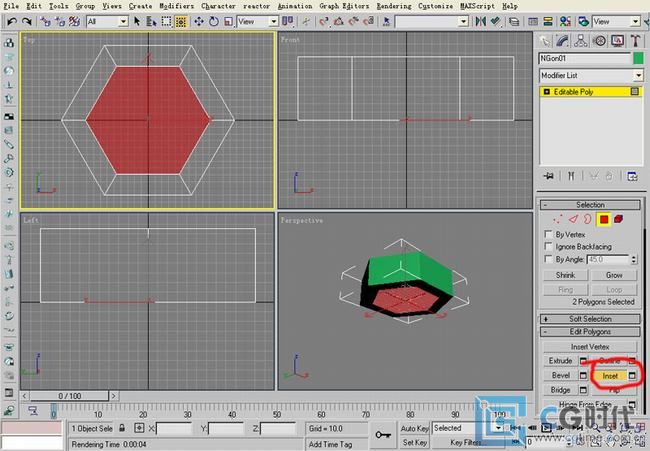
Task: Toggle the selection lock padlock icon
Action: (x=122, y=428)
